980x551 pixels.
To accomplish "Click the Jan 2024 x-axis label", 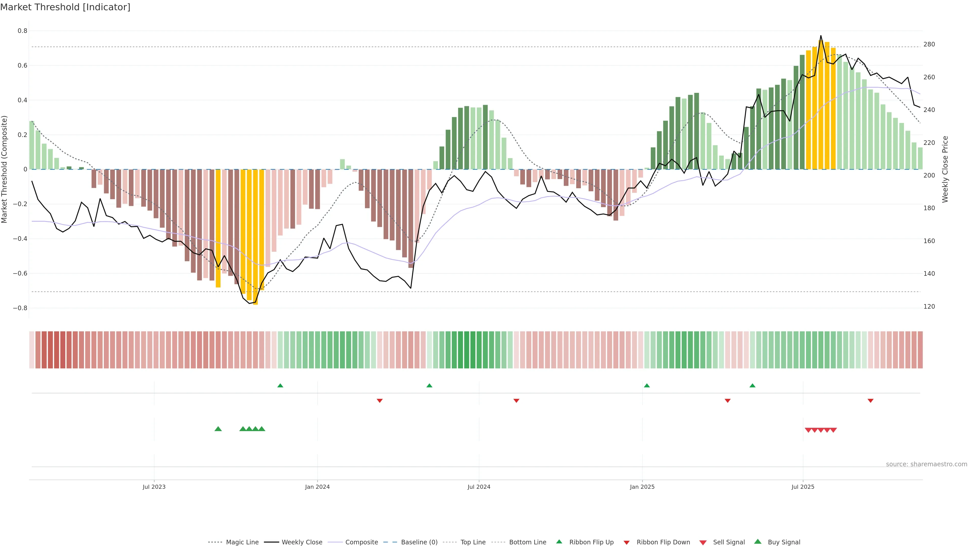I will tap(317, 487).
